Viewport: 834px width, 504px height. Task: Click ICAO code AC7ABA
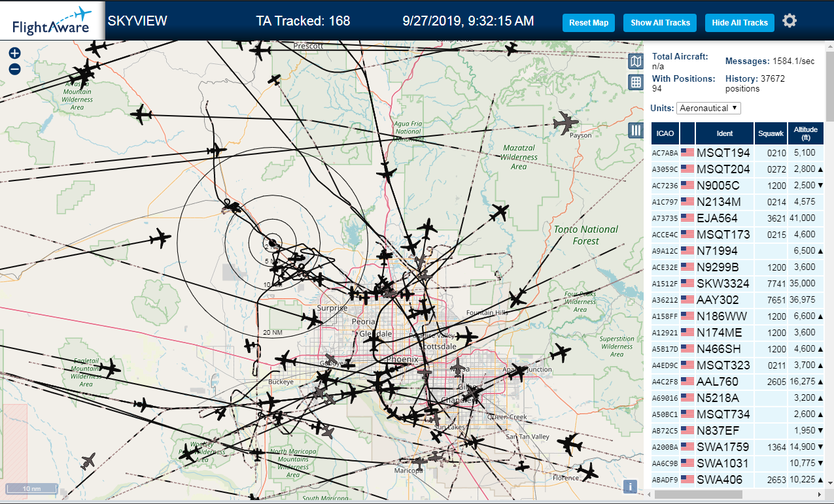pos(665,153)
